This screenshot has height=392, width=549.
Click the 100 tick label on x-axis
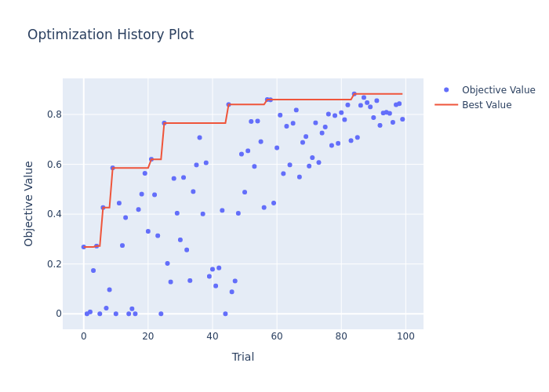(405, 336)
